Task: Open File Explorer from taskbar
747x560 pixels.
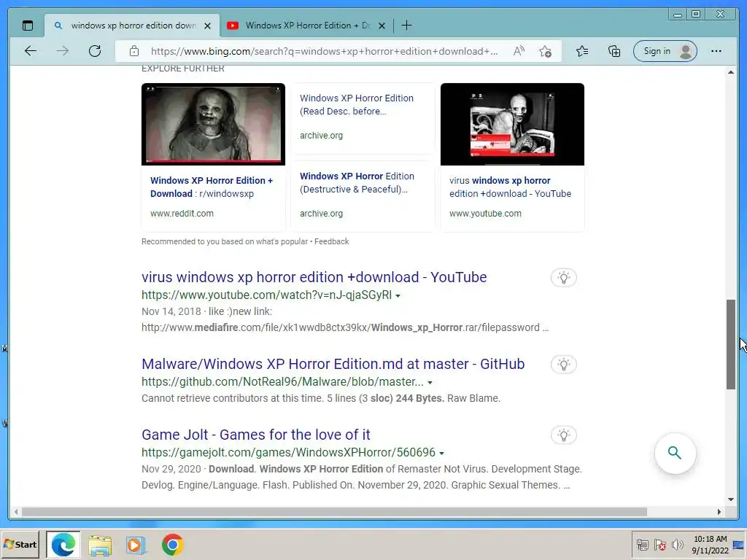Action: click(99, 545)
